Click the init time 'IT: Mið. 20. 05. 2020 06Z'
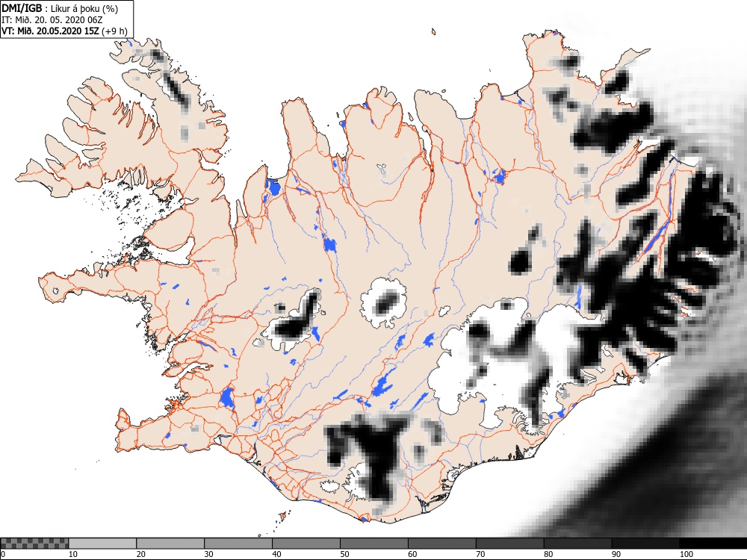 coord(52,20)
